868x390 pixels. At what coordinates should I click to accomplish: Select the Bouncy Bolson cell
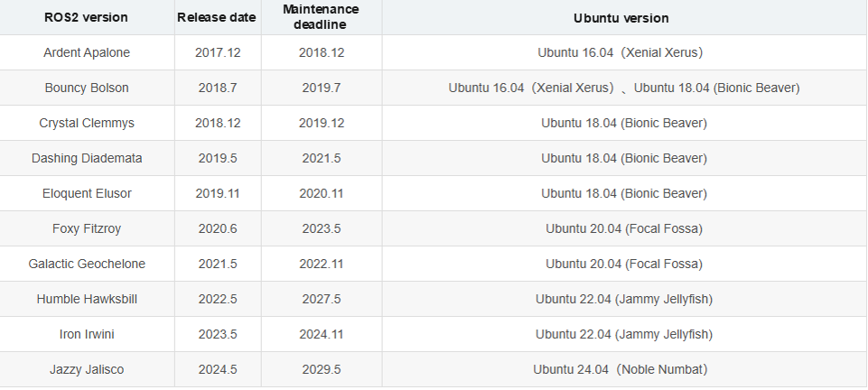click(x=87, y=88)
